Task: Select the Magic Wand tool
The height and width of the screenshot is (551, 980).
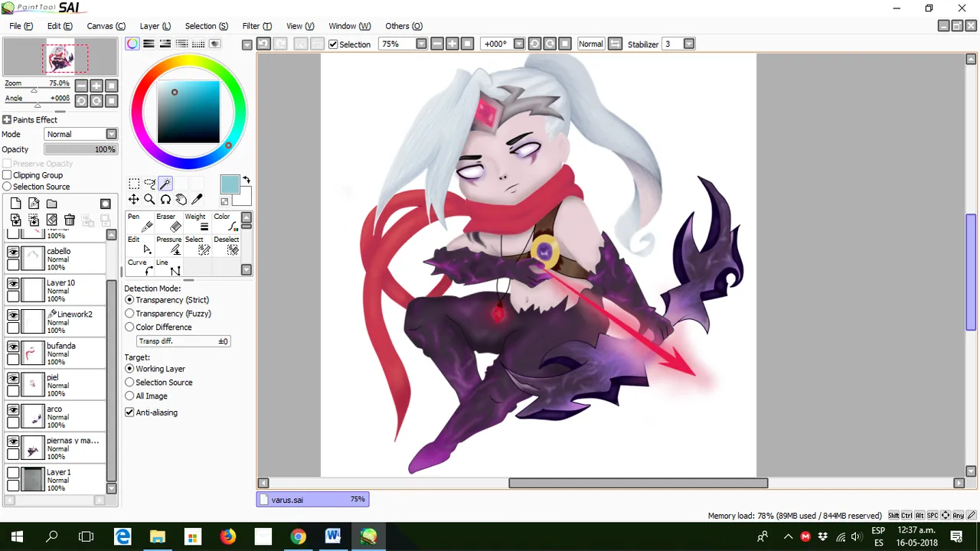Action: click(x=165, y=184)
